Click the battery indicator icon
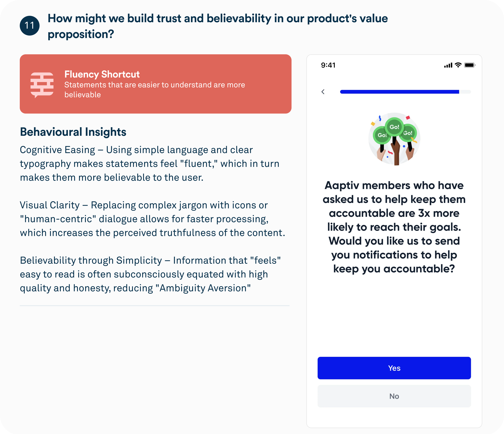 (x=469, y=65)
